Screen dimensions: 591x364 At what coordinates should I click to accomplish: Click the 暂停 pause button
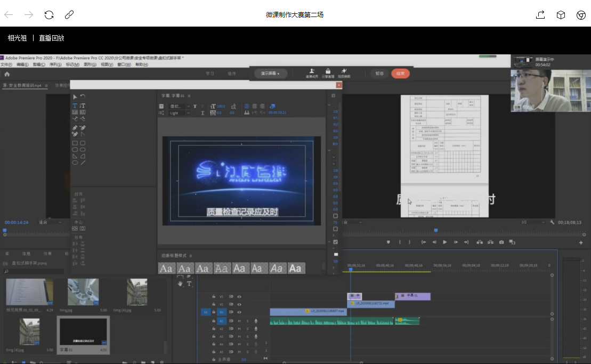point(379,74)
